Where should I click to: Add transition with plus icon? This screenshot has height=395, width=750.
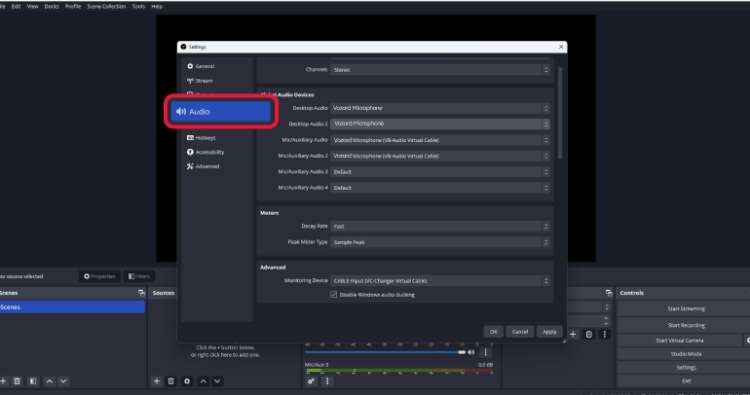[x=573, y=334]
